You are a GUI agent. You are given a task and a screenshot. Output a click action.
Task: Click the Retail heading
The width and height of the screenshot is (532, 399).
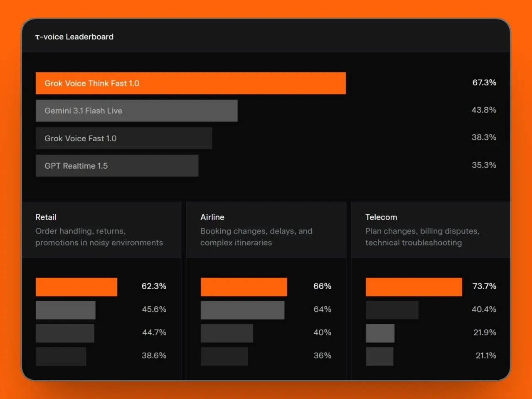pyautogui.click(x=46, y=217)
